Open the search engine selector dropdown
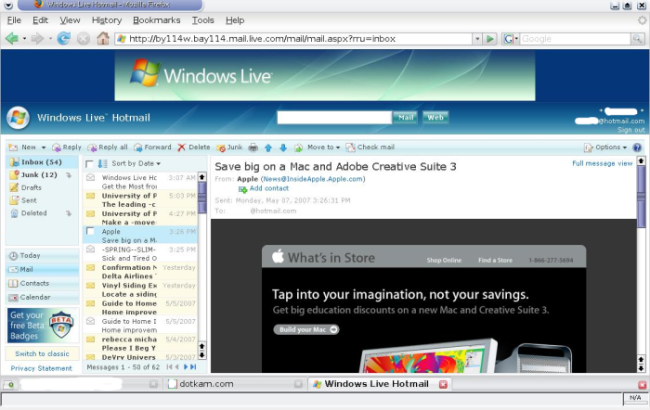The width and height of the screenshot is (650, 410). 510,39
